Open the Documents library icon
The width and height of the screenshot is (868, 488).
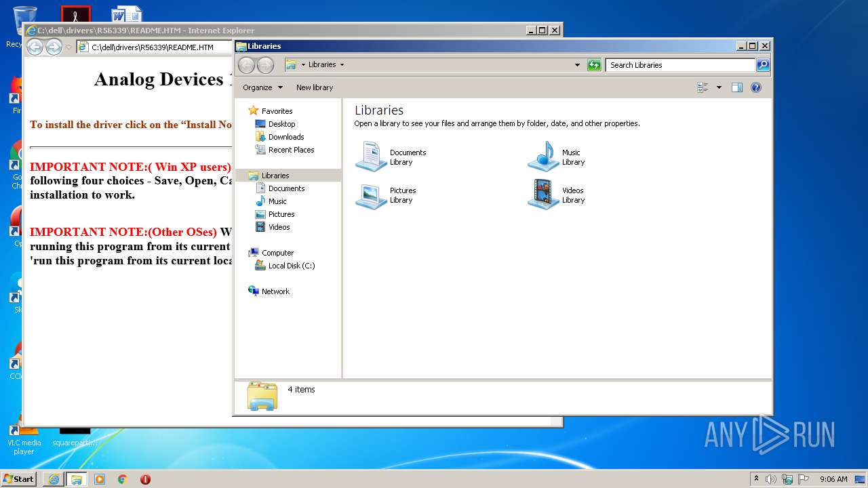(371, 157)
